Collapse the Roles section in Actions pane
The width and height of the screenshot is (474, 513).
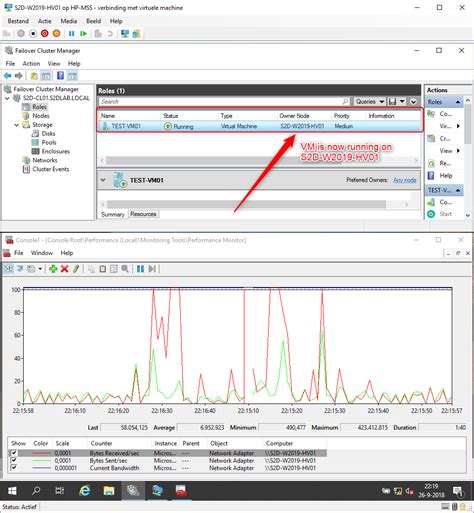[x=458, y=102]
